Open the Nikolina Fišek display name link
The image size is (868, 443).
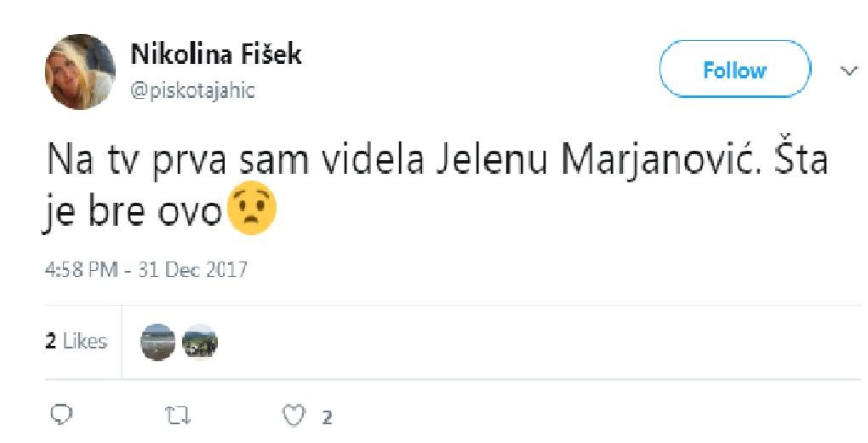coord(216,55)
